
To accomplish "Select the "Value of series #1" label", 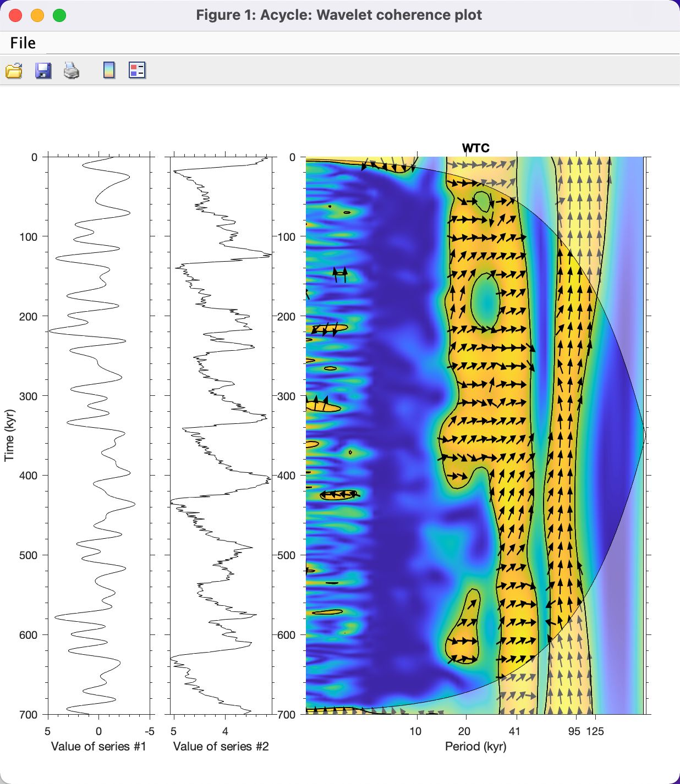I will (x=99, y=747).
